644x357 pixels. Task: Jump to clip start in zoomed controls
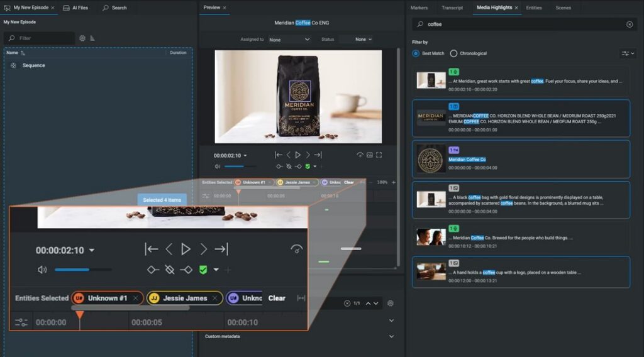152,249
